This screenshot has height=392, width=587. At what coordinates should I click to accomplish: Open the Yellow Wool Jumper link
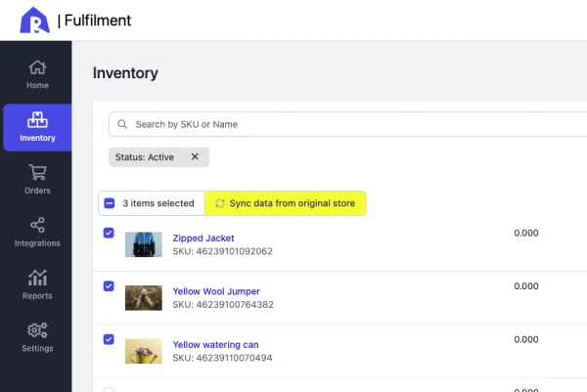216,291
